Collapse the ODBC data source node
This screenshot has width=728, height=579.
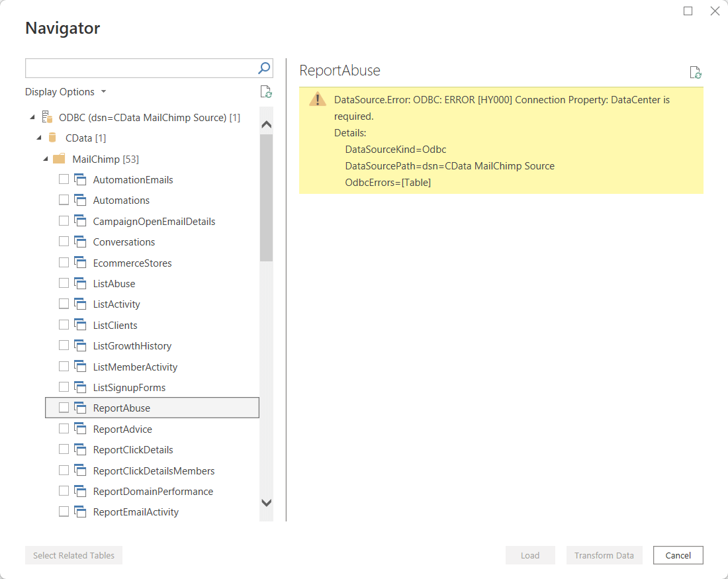(32, 118)
